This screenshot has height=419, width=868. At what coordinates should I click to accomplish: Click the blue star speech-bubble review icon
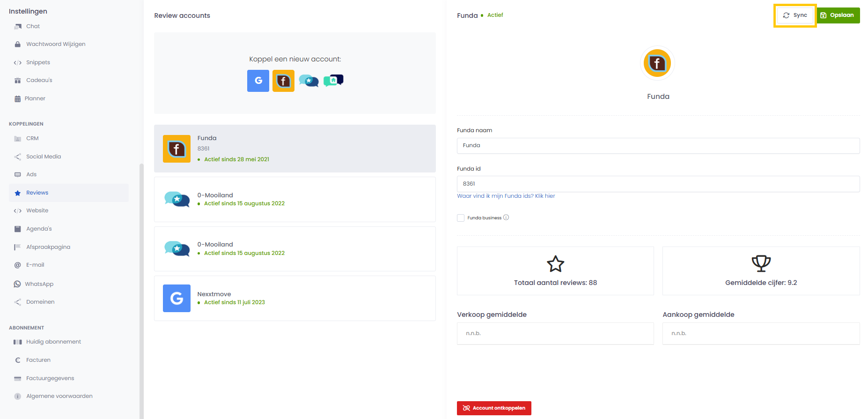[x=309, y=81]
